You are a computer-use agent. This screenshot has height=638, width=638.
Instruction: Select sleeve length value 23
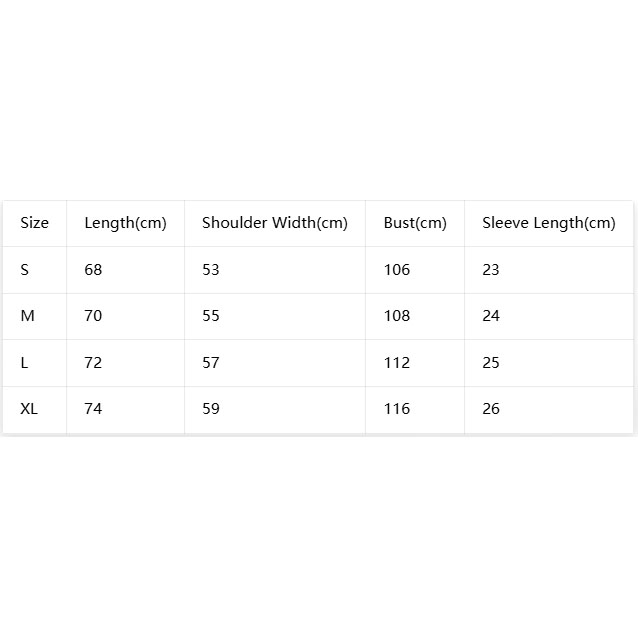(491, 269)
